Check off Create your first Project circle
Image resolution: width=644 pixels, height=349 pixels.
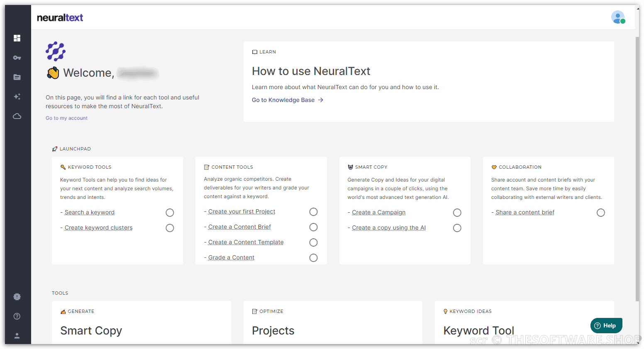pos(314,212)
